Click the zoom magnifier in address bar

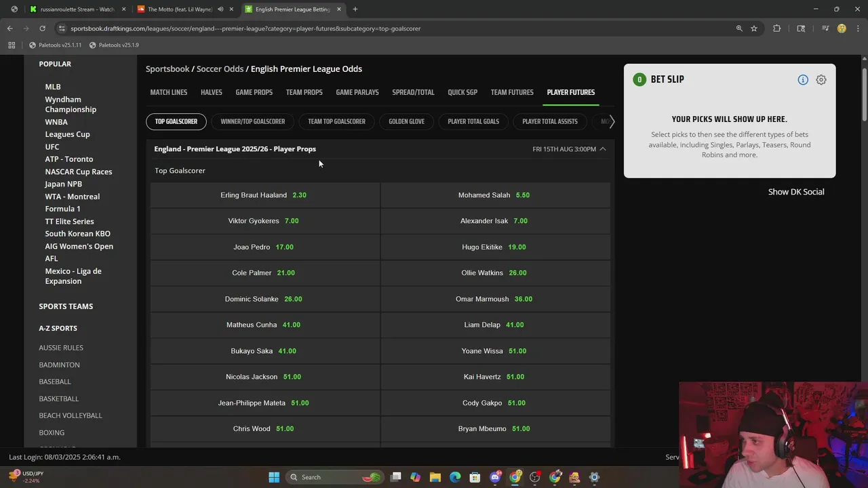tap(739, 28)
